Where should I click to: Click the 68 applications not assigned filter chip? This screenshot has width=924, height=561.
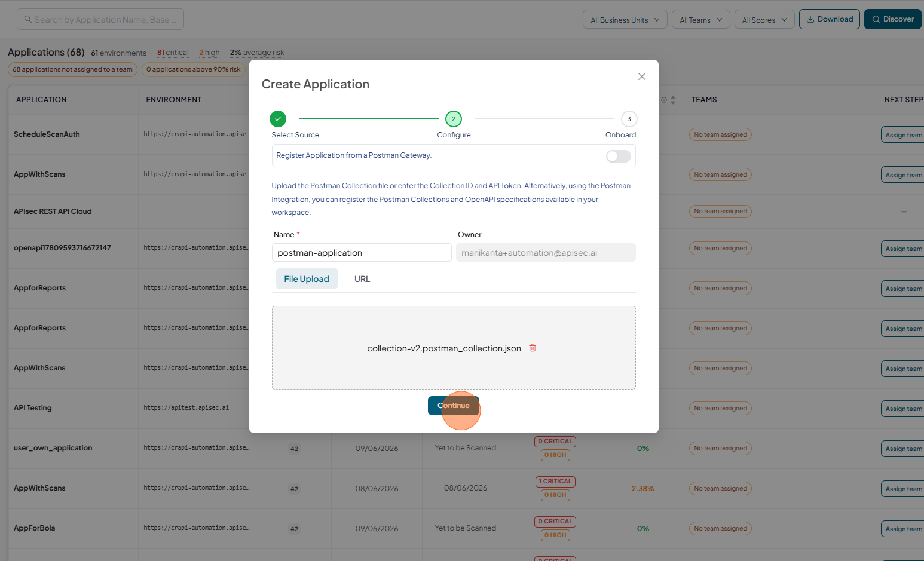(72, 70)
